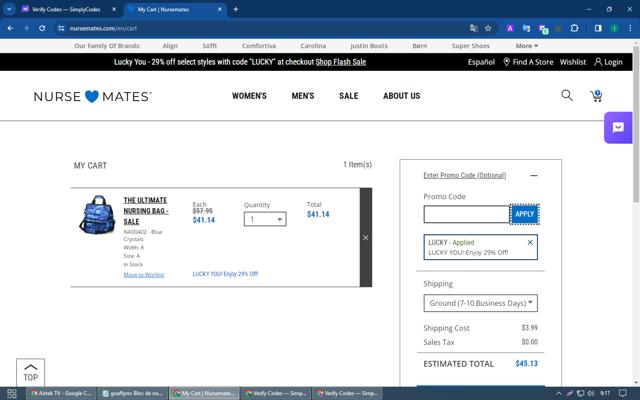Screen dimensions: 640x400
Task: Remove the nursing bag from cart
Action: pyautogui.click(x=366, y=238)
